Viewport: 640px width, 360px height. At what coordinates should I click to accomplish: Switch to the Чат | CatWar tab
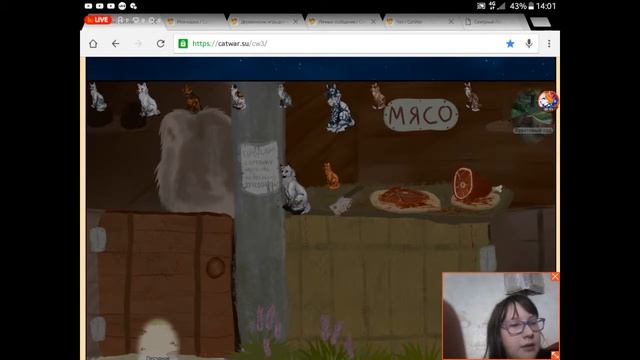[x=416, y=22]
